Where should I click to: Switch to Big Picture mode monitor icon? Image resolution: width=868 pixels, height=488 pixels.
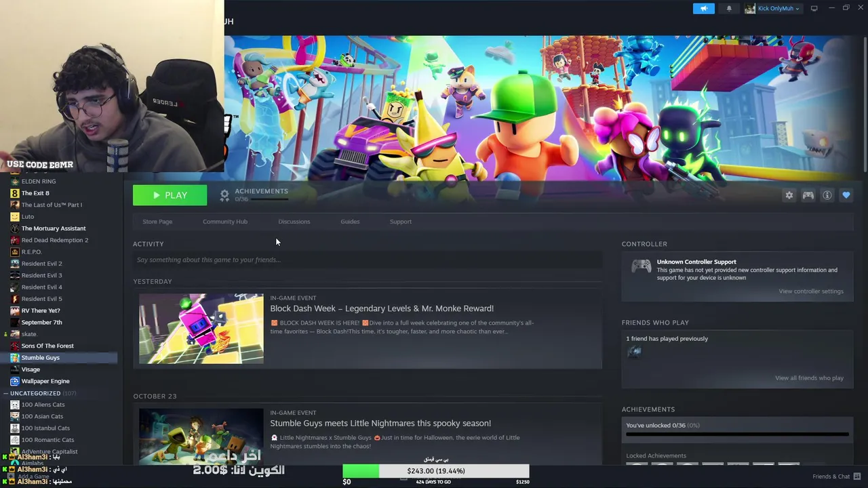point(814,8)
